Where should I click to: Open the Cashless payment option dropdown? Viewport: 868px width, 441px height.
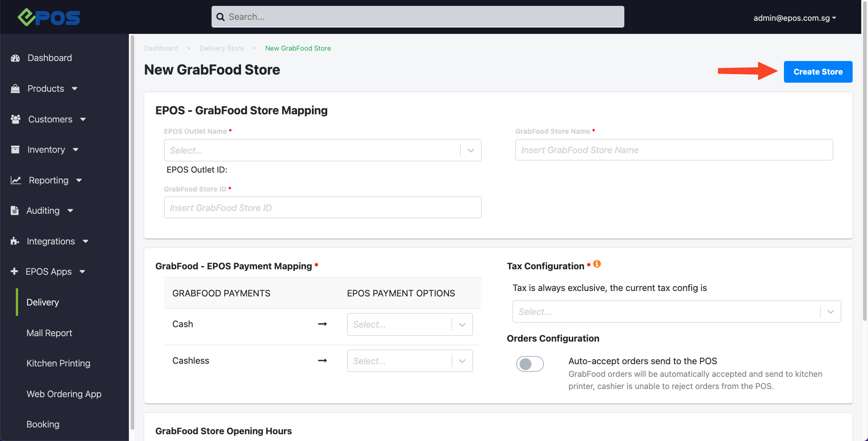pyautogui.click(x=410, y=361)
